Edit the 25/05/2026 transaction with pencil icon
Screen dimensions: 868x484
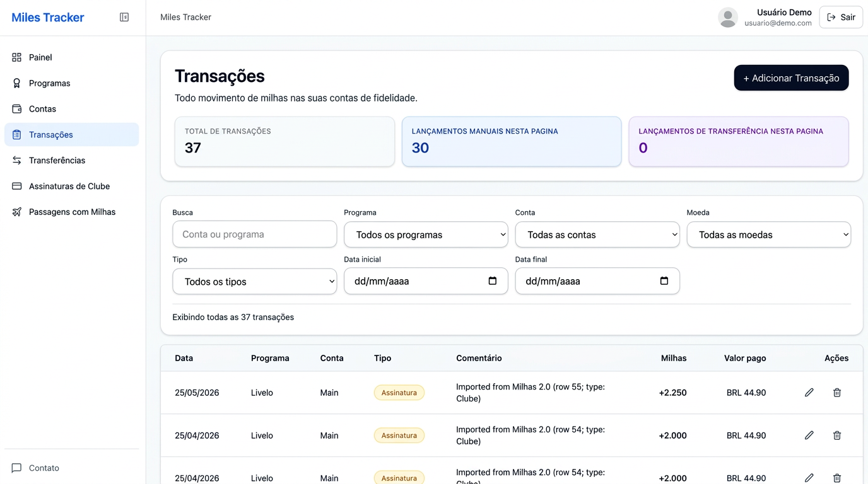(809, 393)
